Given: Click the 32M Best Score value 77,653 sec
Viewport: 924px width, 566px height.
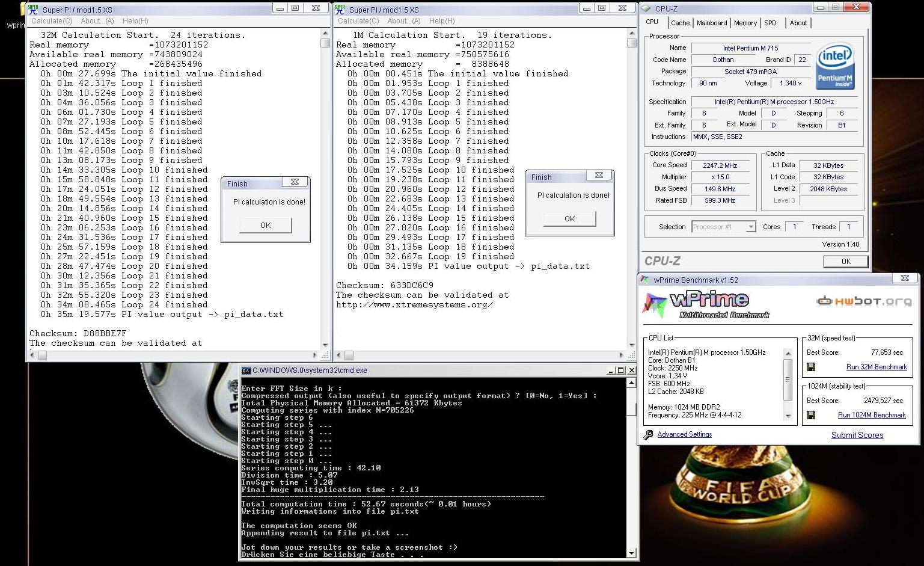Looking at the screenshot, I should [x=887, y=352].
